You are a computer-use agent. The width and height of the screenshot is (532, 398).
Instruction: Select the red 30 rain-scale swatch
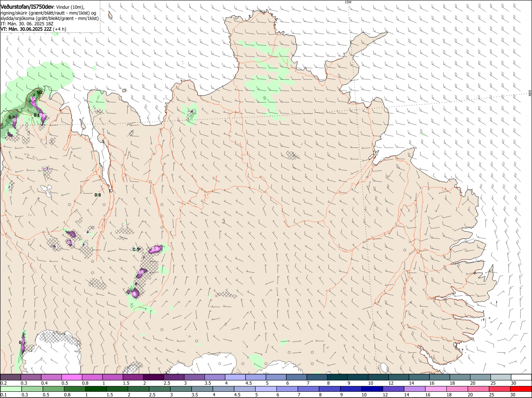pos(521,389)
